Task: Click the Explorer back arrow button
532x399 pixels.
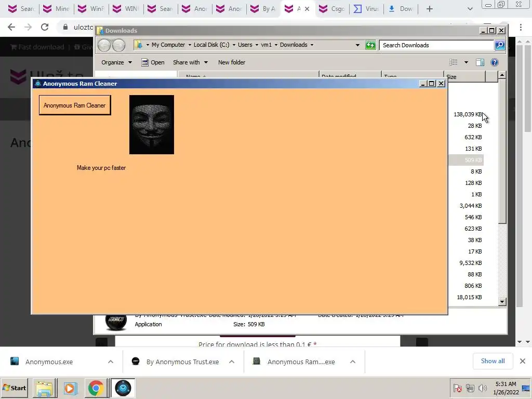Action: click(104, 45)
